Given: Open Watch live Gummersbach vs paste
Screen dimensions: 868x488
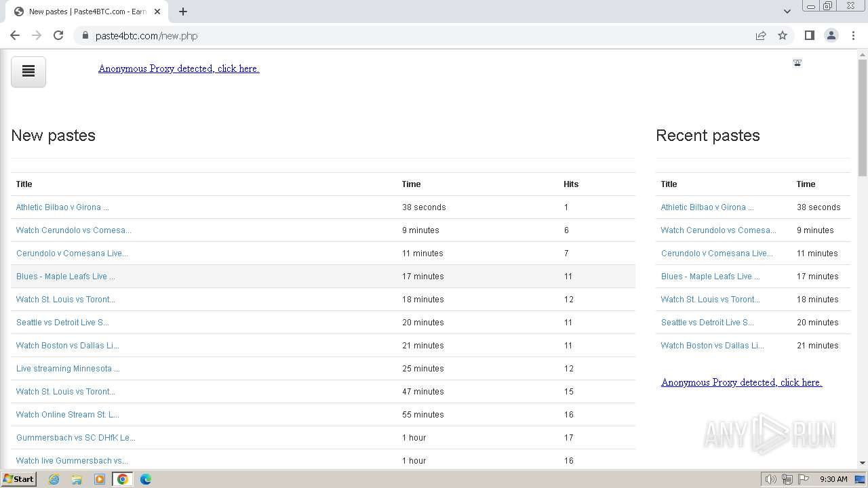Looking at the screenshot, I should [72, 461].
